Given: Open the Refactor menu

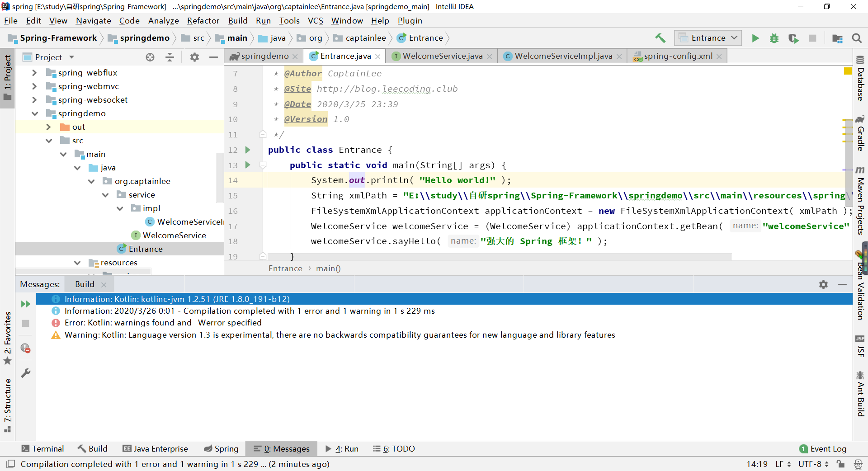Looking at the screenshot, I should click(x=203, y=21).
